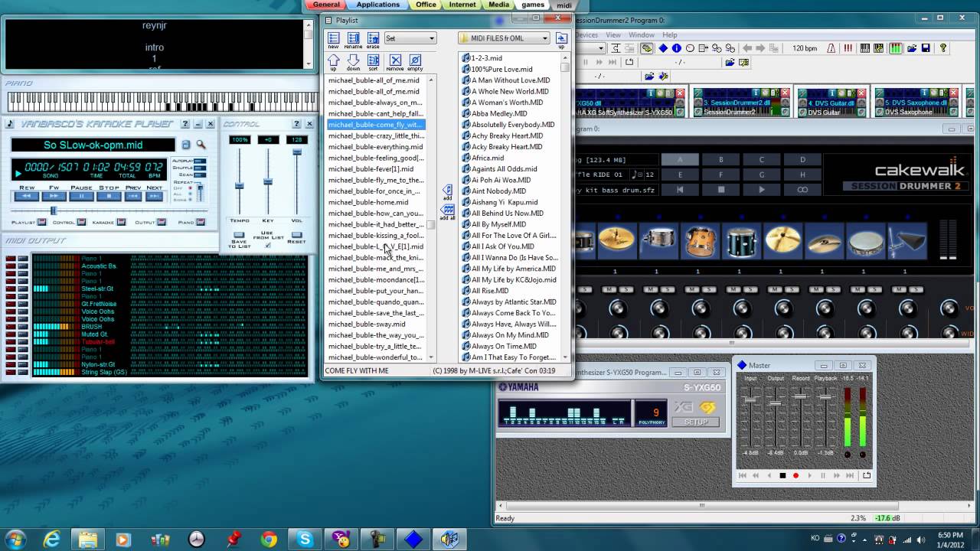
Task: Open the Windows Start menu
Action: pos(15,539)
